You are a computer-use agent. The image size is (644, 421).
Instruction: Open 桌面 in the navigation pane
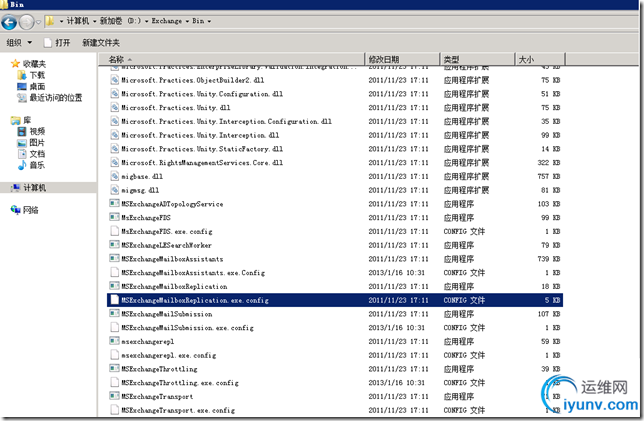(37, 86)
